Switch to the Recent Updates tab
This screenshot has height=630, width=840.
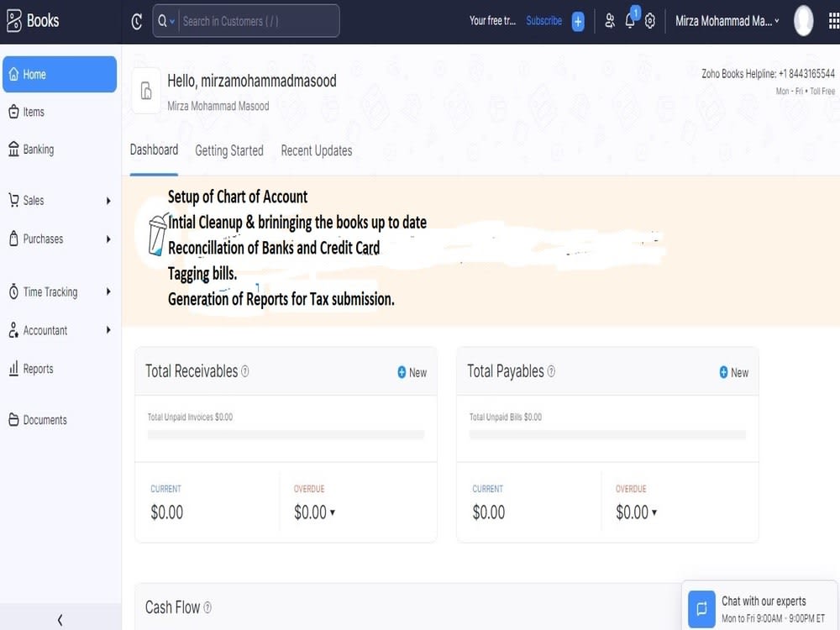[x=317, y=151]
